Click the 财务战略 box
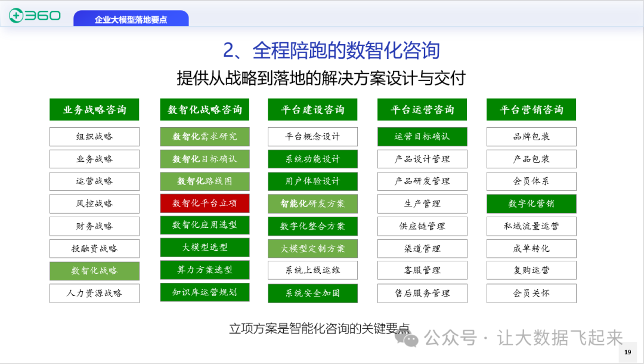 (94, 226)
